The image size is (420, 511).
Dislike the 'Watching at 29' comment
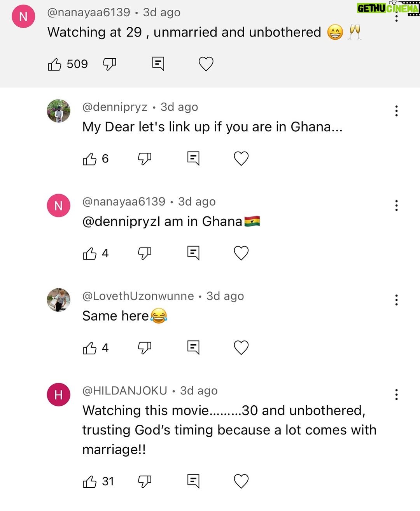pyautogui.click(x=109, y=64)
